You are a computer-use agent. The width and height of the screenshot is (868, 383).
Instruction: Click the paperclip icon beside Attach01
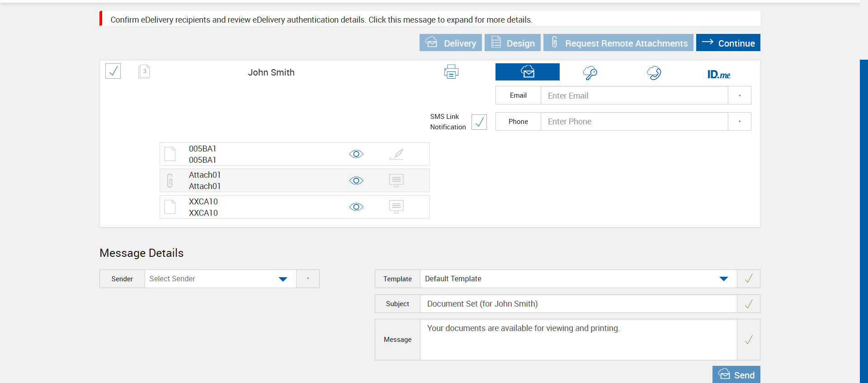(x=170, y=181)
